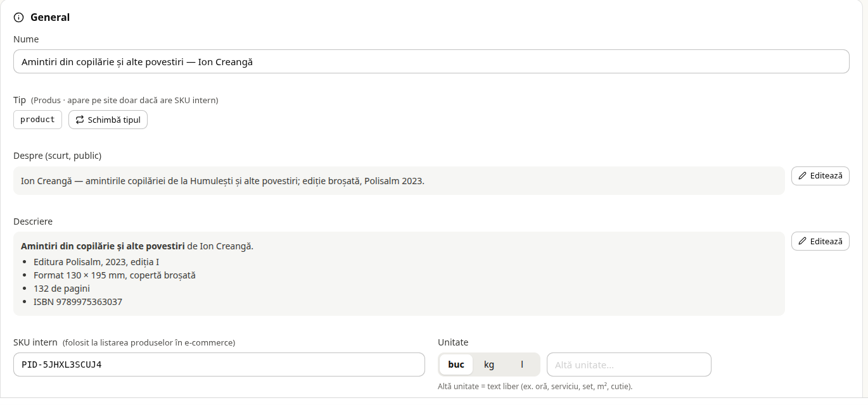This screenshot has width=868, height=405.
Task: Click the 'Format 130 × 195 mm' line
Action: [115, 275]
